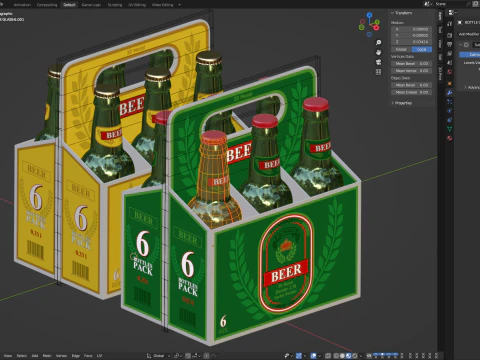
Task: Toggle show gizmos button in viewport header
Action: click(x=299, y=356)
